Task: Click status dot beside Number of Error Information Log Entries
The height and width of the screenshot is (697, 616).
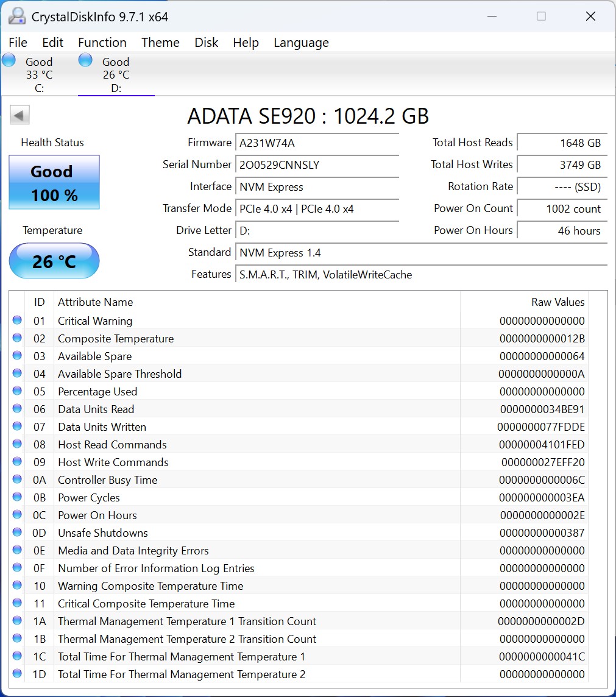Action: point(17,568)
